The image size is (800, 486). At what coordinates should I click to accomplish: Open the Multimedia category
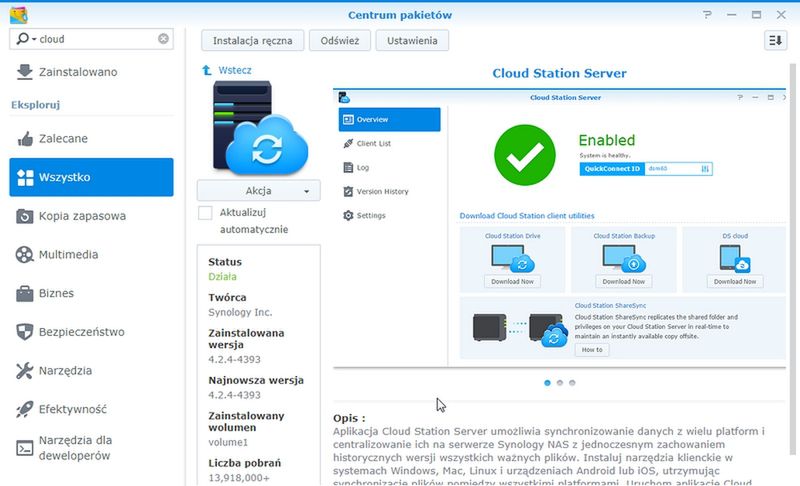click(91, 254)
